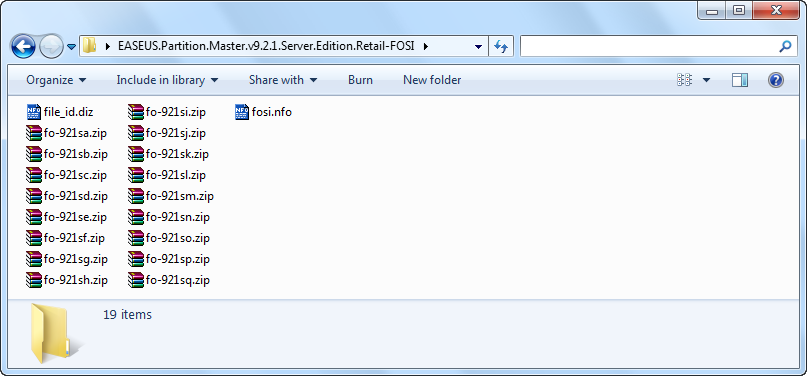The width and height of the screenshot is (807, 376).
Task: Open address bar previous locations dropdown
Action: 479,46
